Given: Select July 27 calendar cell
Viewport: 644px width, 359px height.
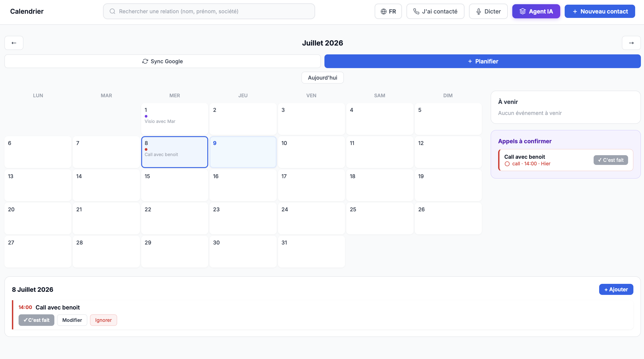Looking at the screenshot, I should click(38, 252).
